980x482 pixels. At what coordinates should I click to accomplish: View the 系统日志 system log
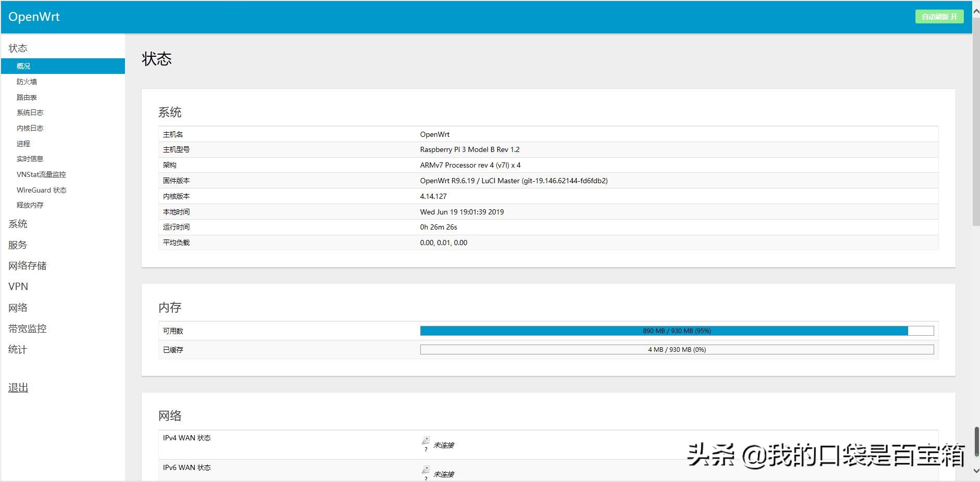[x=30, y=112]
